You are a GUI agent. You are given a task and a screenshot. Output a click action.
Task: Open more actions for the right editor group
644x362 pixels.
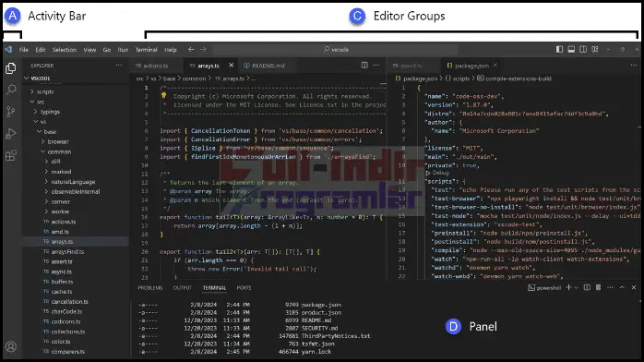(x=634, y=66)
